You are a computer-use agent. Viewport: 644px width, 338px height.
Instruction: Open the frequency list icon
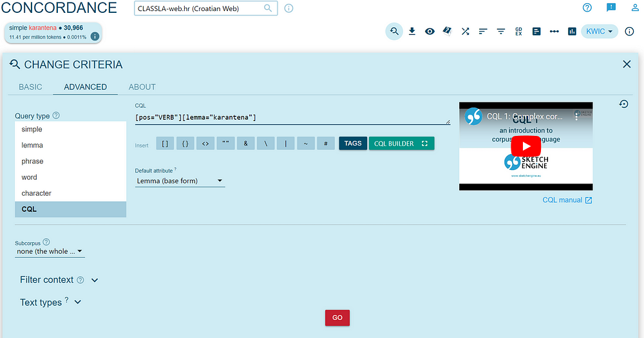[x=536, y=31]
